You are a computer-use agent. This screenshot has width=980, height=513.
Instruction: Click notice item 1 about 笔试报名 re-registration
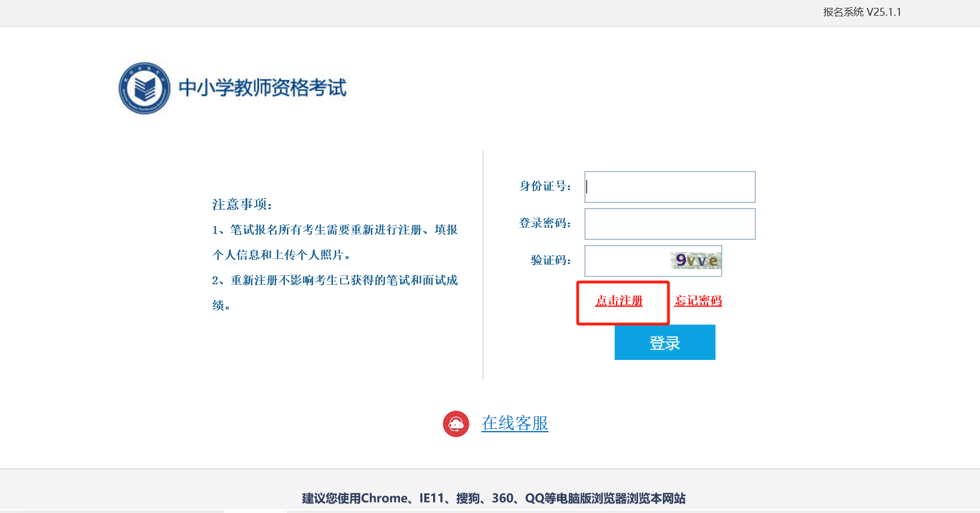click(x=335, y=242)
